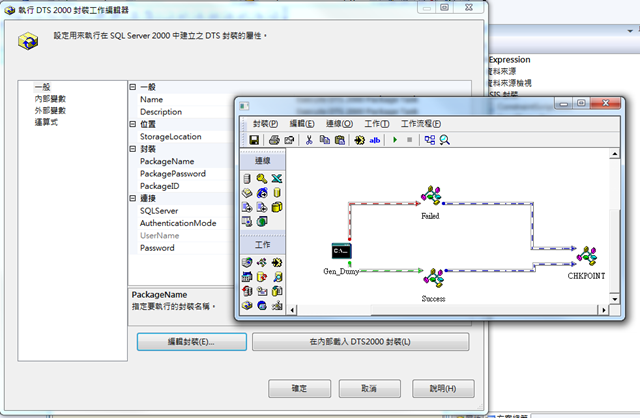Click the blue 'a|b' annotation icon
Viewport: 640px width, 418px height.
pos(375,140)
